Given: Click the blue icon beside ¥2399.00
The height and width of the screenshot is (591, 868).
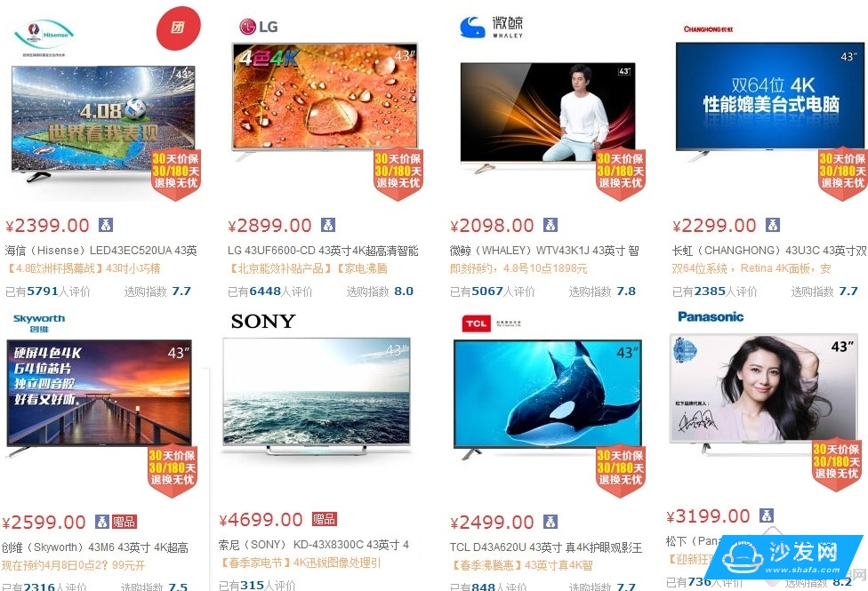Looking at the screenshot, I should (x=106, y=225).
